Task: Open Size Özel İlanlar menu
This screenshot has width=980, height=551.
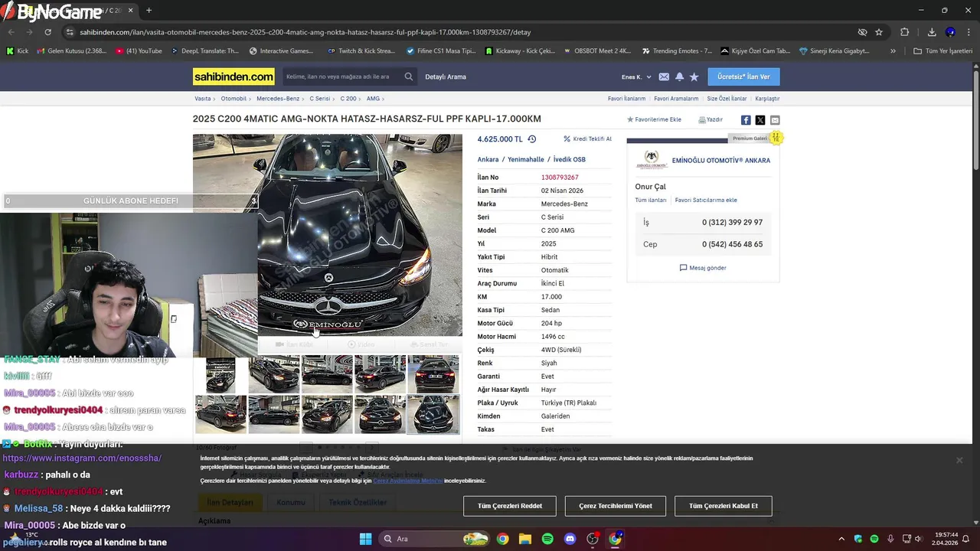Action: (x=727, y=99)
